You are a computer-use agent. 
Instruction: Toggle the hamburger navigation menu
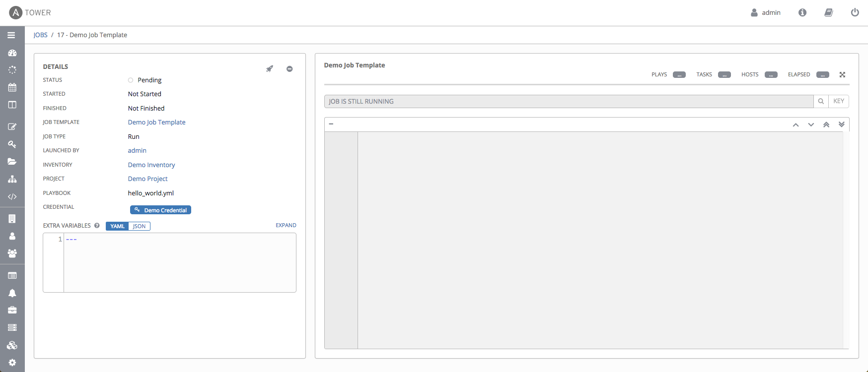(x=11, y=35)
